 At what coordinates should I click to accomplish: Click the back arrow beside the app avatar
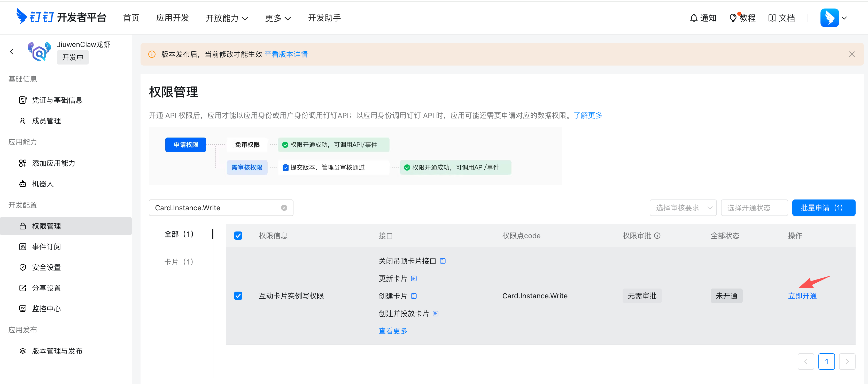pyautogui.click(x=12, y=51)
